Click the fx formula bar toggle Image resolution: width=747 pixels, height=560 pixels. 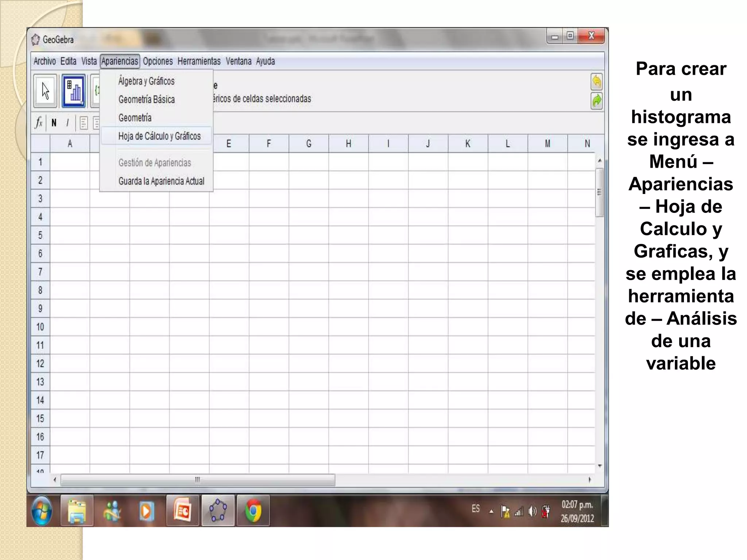click(x=39, y=122)
